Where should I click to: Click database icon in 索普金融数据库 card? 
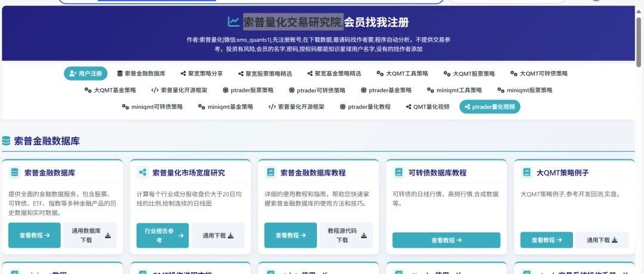click(x=15, y=173)
